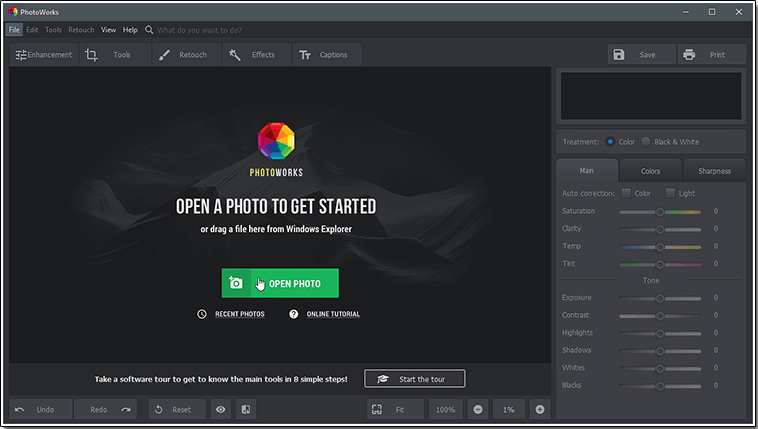Toggle the eye preview original icon
Viewport: 758px width, 429px height.
click(x=220, y=410)
